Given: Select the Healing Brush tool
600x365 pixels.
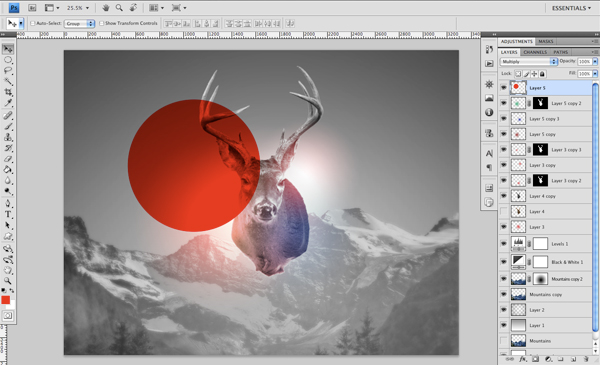Looking at the screenshot, I should coord(8,115).
